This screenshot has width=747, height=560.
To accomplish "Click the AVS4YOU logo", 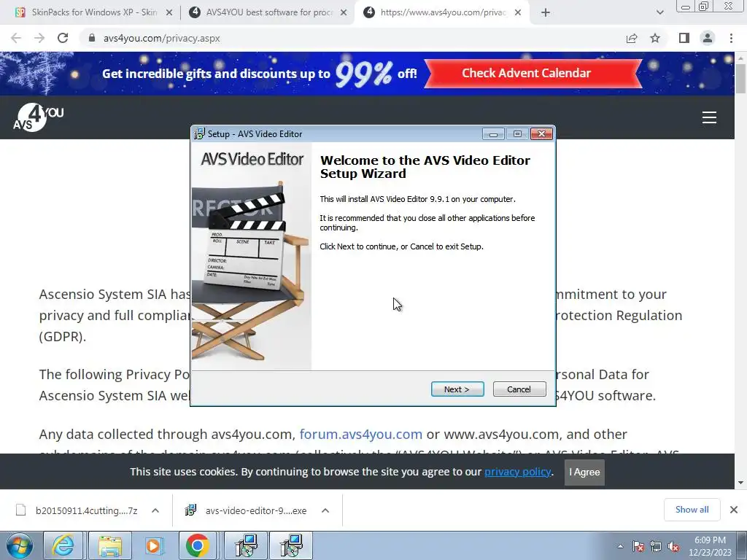I will pyautogui.click(x=38, y=117).
